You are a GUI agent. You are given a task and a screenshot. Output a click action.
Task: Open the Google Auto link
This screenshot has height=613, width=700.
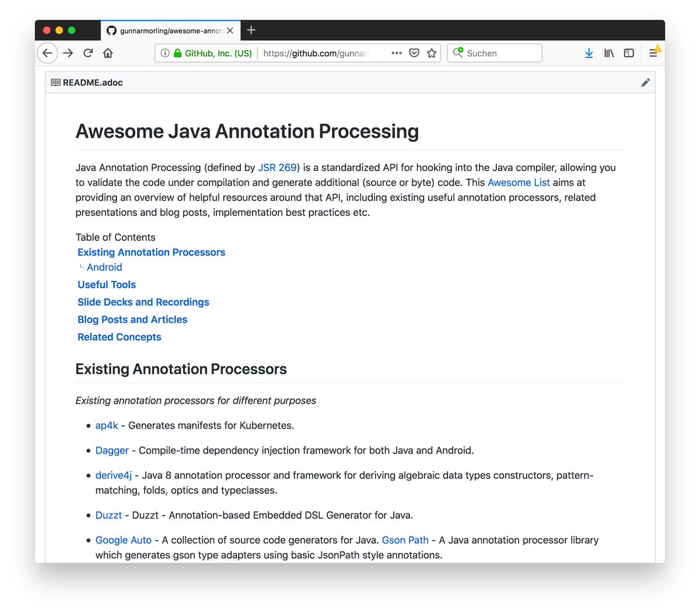pos(123,540)
